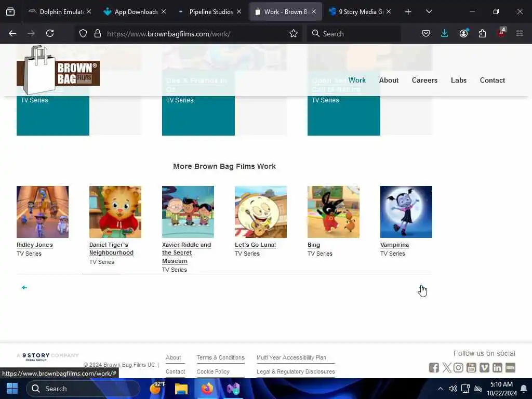Open Firefox taskbar icon
Image resolution: width=532 pixels, height=399 pixels.
click(207, 389)
